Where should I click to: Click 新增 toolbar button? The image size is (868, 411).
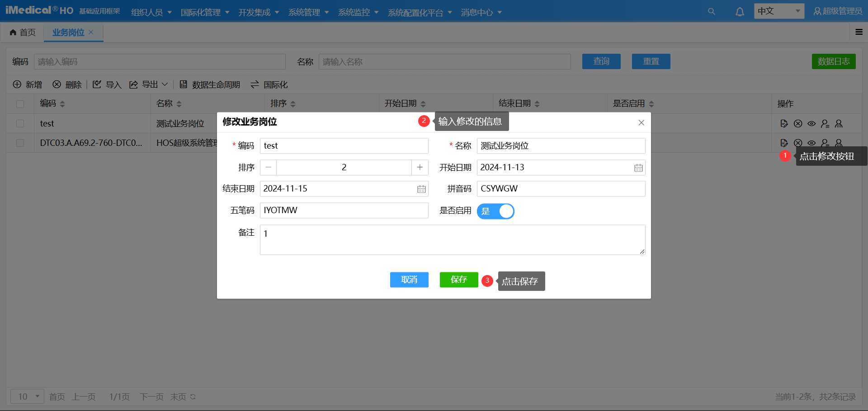pyautogui.click(x=28, y=84)
